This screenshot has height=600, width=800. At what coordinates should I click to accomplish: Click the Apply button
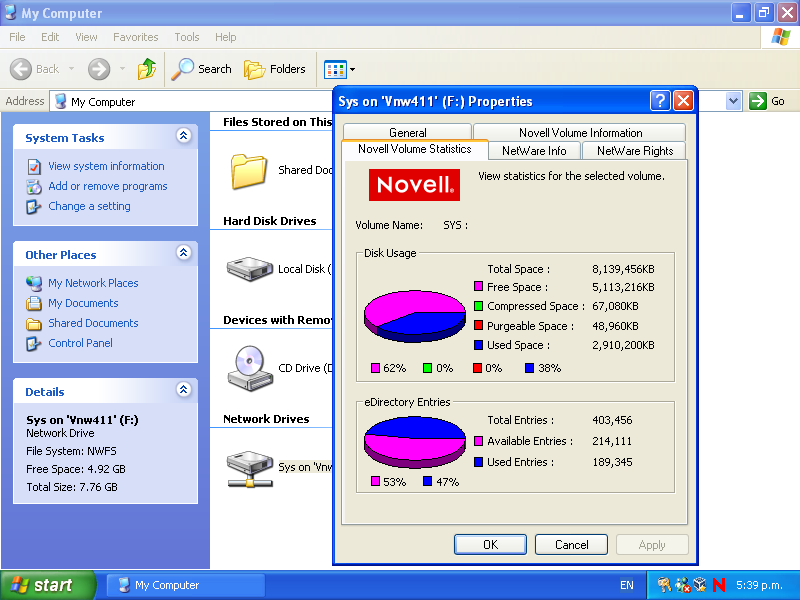[x=652, y=544]
